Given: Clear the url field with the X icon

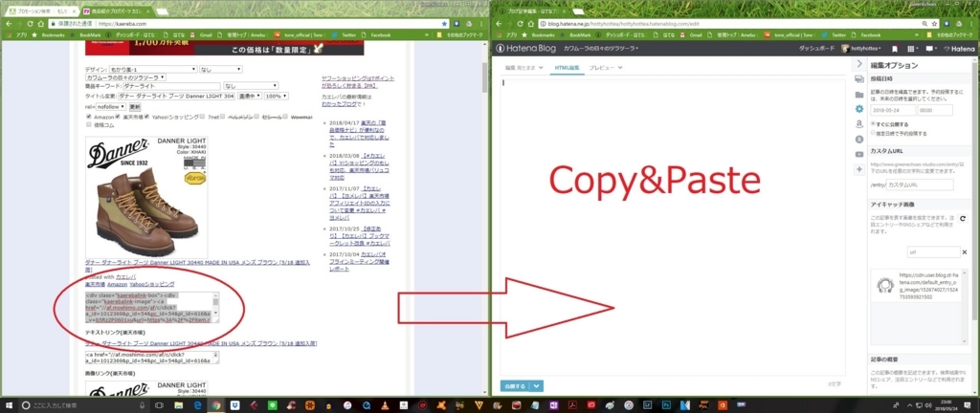Looking at the screenshot, I should point(964,252).
